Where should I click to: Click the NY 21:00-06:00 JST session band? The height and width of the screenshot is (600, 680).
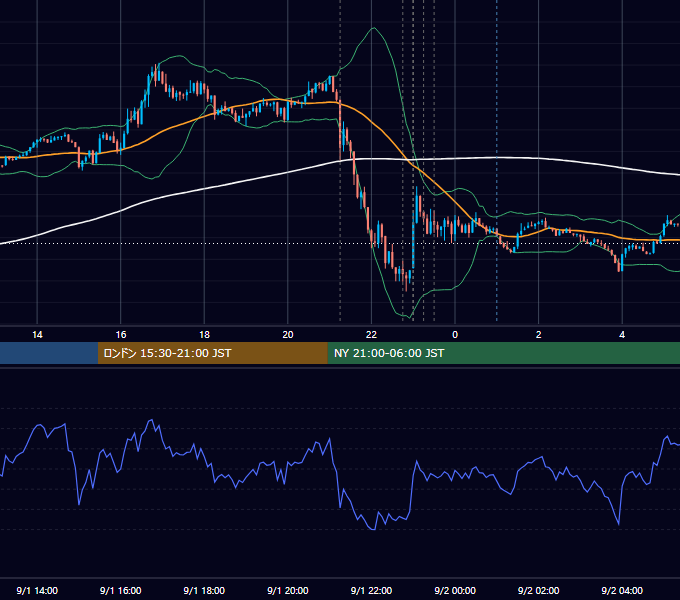pos(503,353)
